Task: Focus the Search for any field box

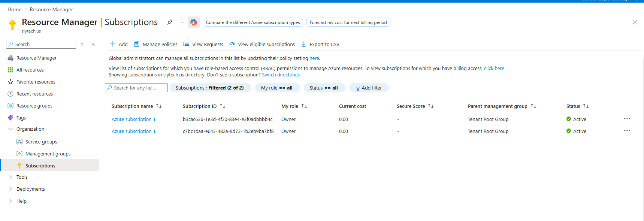Action: click(136, 88)
